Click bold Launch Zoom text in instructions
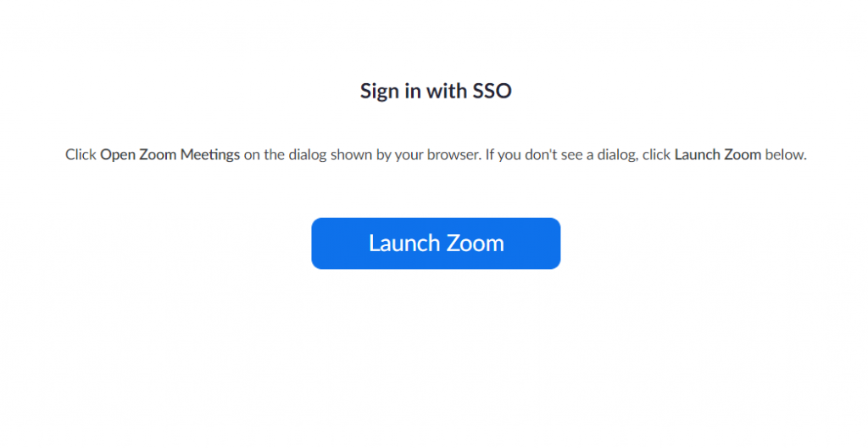Screen dimensions: 868x448 (717, 154)
